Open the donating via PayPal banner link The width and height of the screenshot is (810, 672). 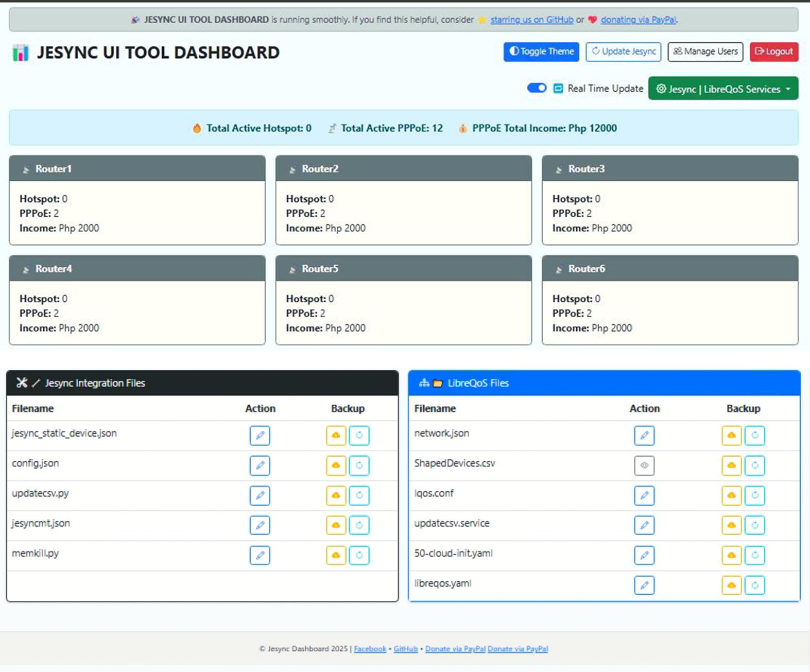[638, 20]
